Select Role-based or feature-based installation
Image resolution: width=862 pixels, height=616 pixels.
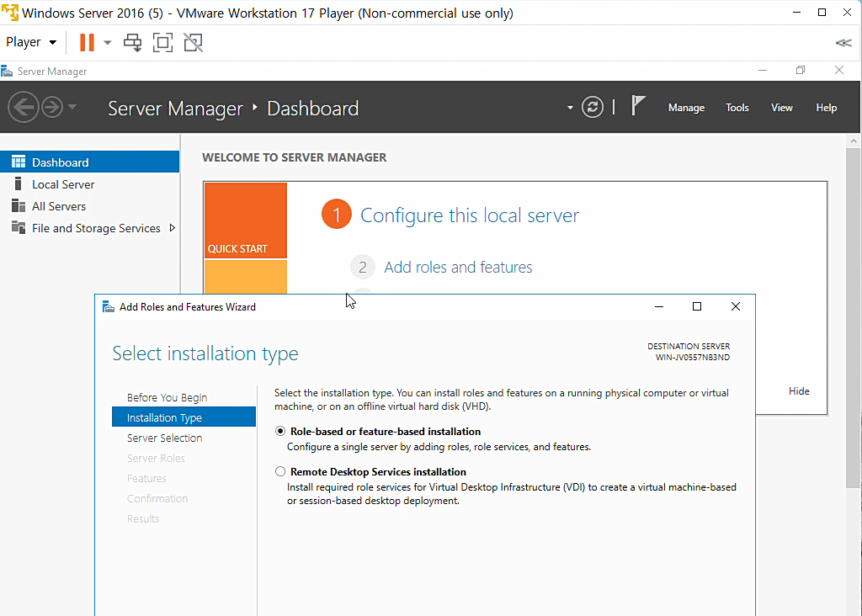280,432
